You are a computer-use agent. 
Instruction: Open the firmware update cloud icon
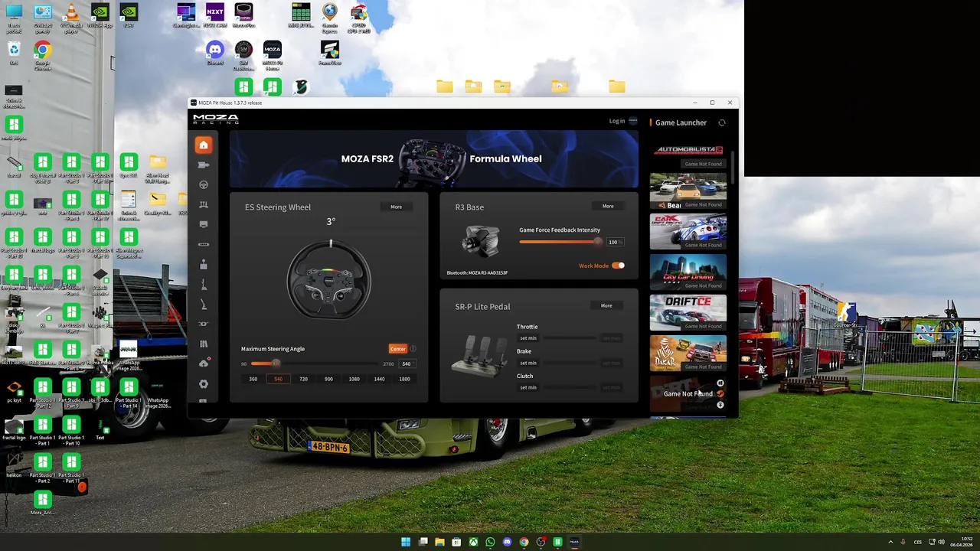point(203,364)
